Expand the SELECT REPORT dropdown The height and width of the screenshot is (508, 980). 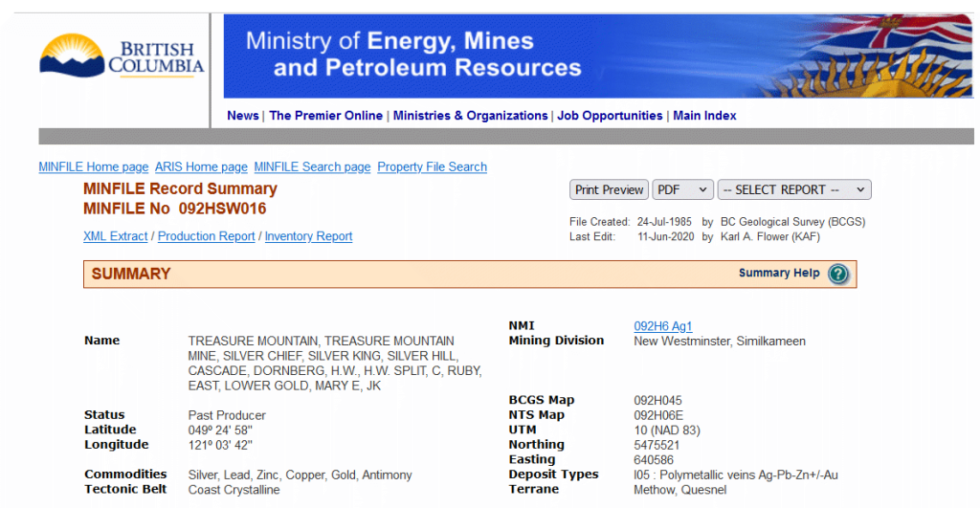click(x=793, y=190)
